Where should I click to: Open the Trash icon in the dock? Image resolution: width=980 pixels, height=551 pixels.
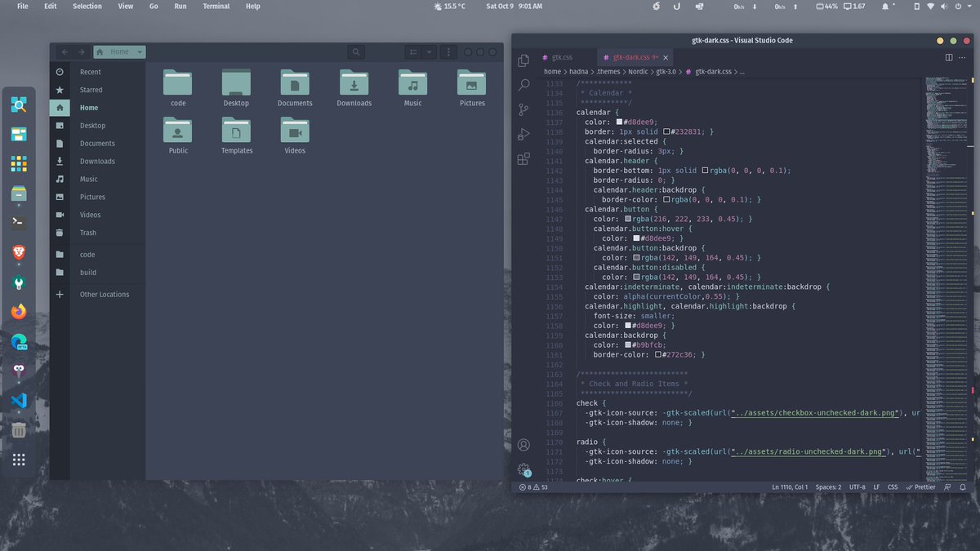tap(19, 430)
